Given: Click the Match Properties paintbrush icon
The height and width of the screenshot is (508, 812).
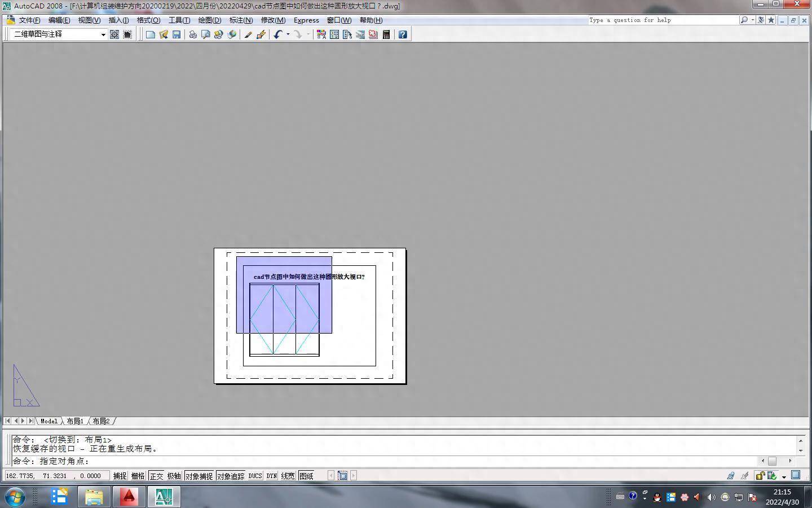Looking at the screenshot, I should click(248, 34).
